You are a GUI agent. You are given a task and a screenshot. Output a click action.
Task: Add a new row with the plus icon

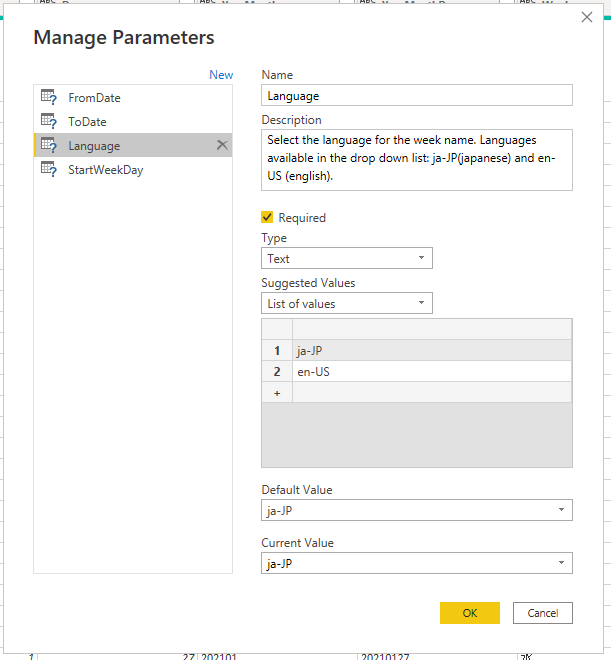(277, 393)
